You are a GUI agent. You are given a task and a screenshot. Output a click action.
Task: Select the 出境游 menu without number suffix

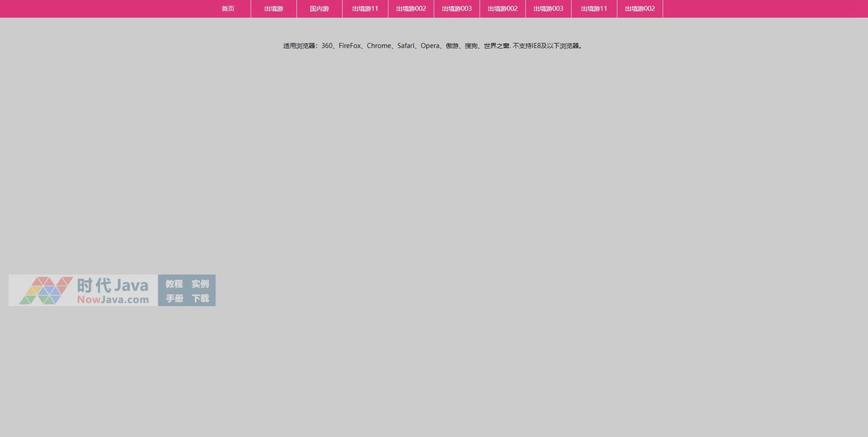(x=273, y=9)
